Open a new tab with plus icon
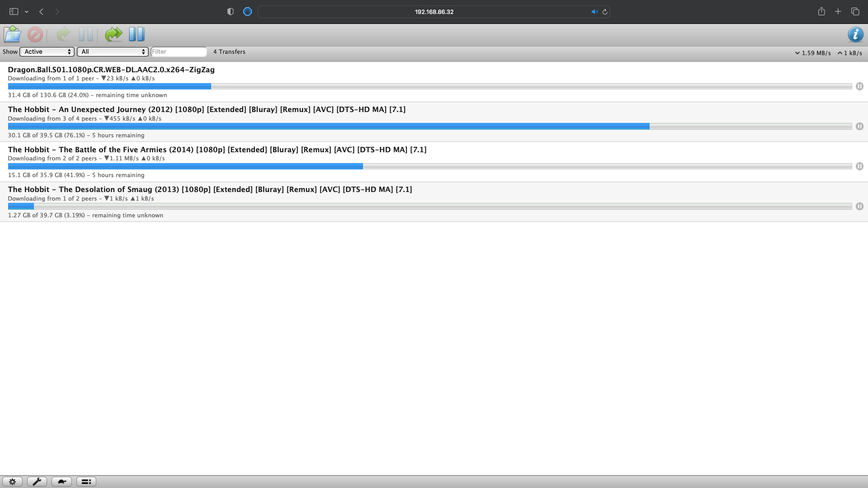This screenshot has width=868, height=488. (838, 12)
